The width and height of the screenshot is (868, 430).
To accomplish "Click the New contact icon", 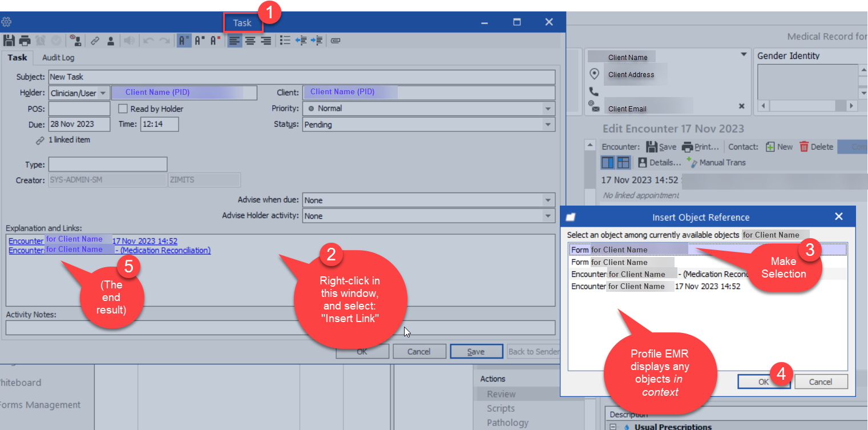I will tap(770, 147).
